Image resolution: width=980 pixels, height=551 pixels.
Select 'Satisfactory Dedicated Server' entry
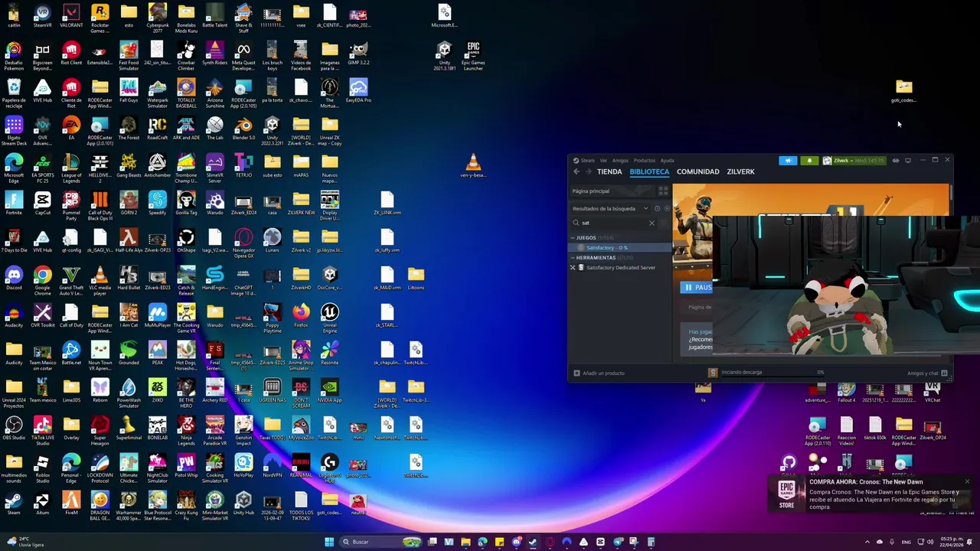click(x=619, y=268)
